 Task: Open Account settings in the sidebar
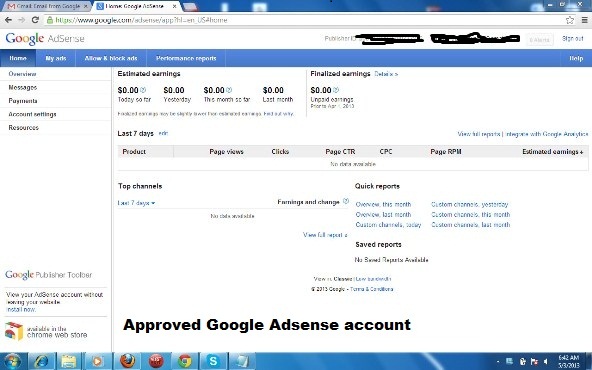(x=32, y=114)
